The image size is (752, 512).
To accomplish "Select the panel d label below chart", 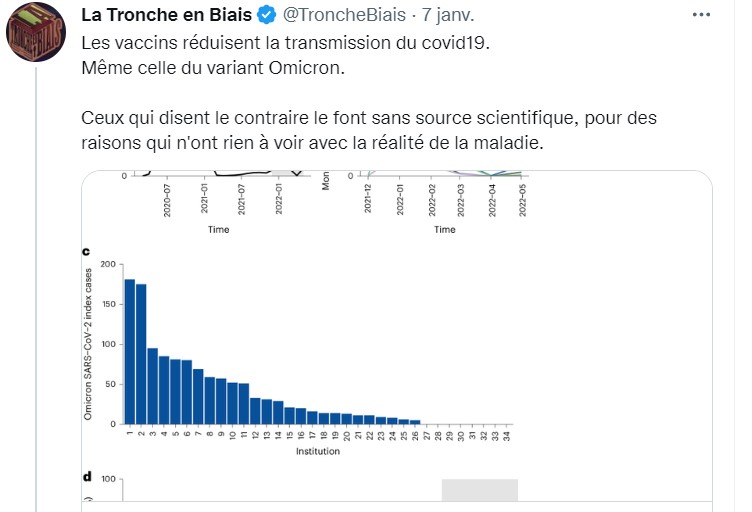I will 87,478.
